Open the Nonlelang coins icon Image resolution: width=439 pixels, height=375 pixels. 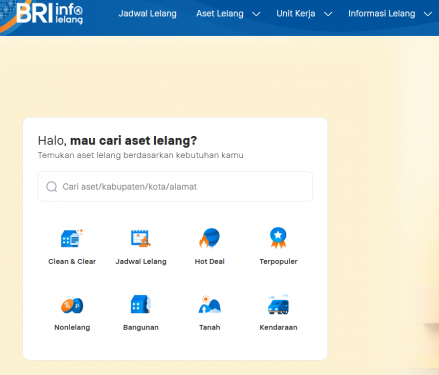point(72,305)
